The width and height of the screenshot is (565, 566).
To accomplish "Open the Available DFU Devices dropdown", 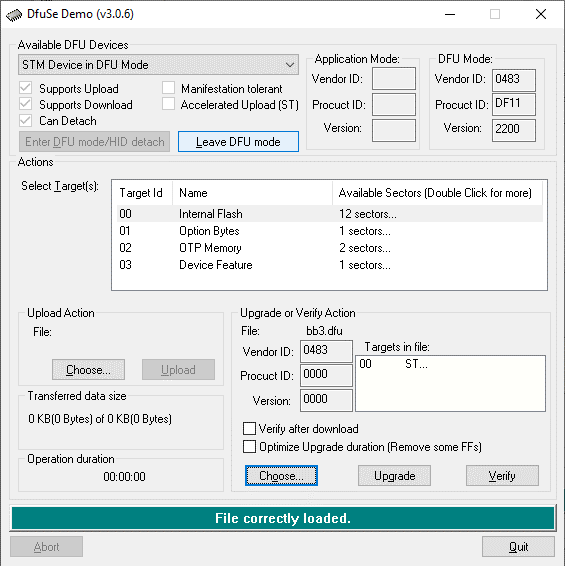I will pos(158,65).
